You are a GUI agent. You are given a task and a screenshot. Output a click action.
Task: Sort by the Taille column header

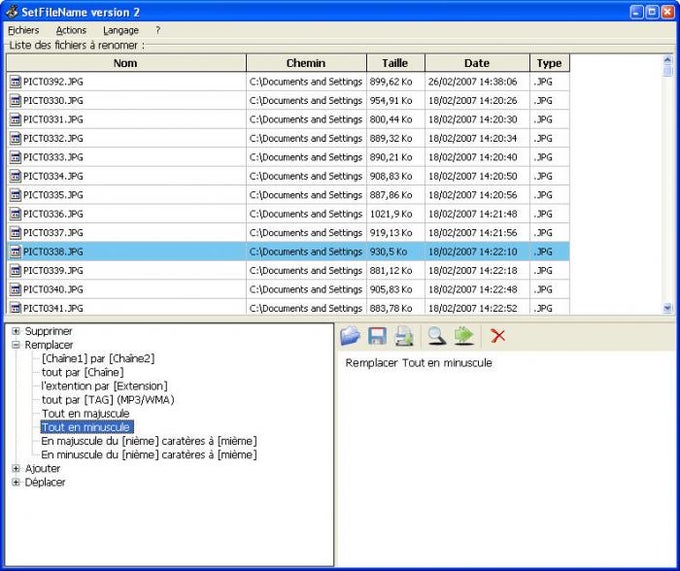click(x=396, y=63)
